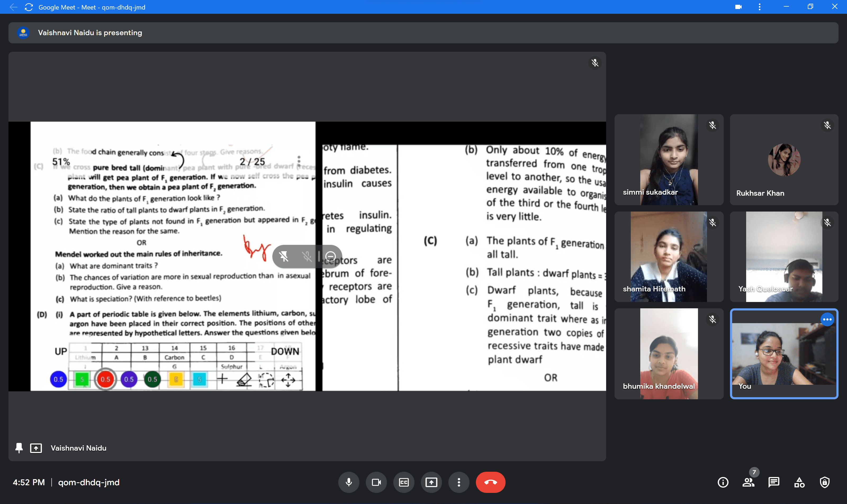This screenshot has width=847, height=504.
Task: Open the activities icon
Action: [799, 482]
